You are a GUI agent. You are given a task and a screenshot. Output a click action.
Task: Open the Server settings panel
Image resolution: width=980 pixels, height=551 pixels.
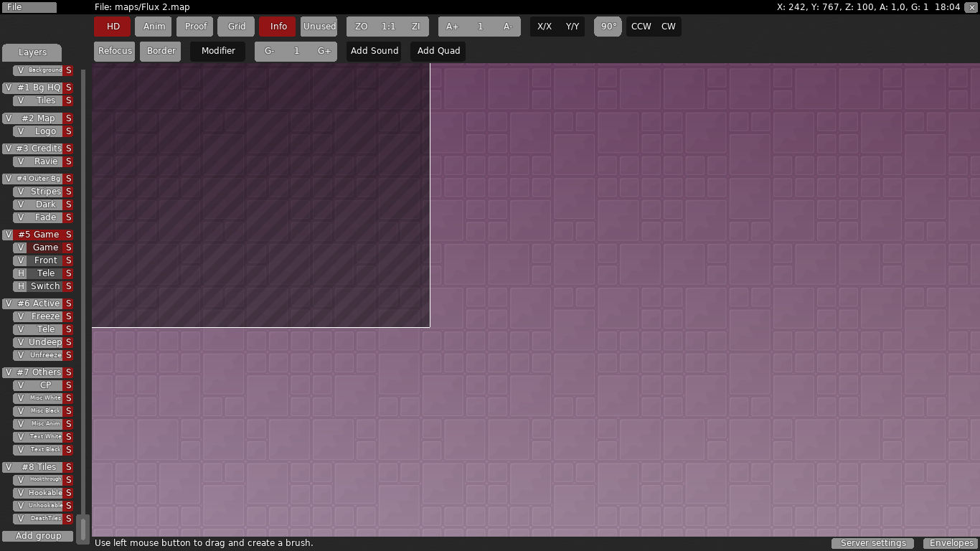[x=873, y=543]
